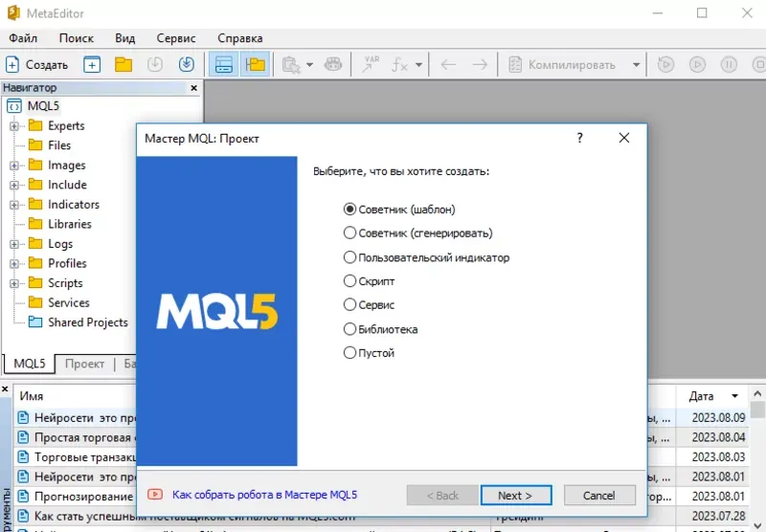Select the Скрипт radio option
The image size is (766, 532).
pos(369,281)
